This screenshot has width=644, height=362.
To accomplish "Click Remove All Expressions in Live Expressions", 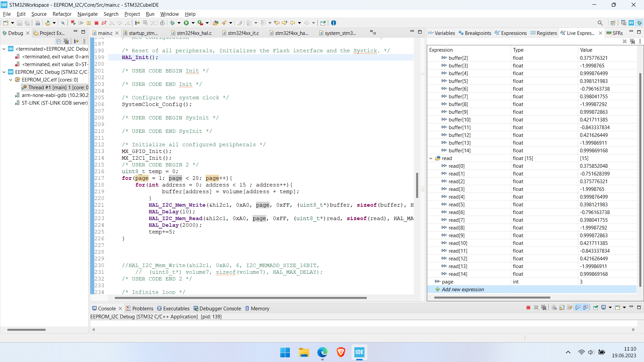I will (632, 41).
